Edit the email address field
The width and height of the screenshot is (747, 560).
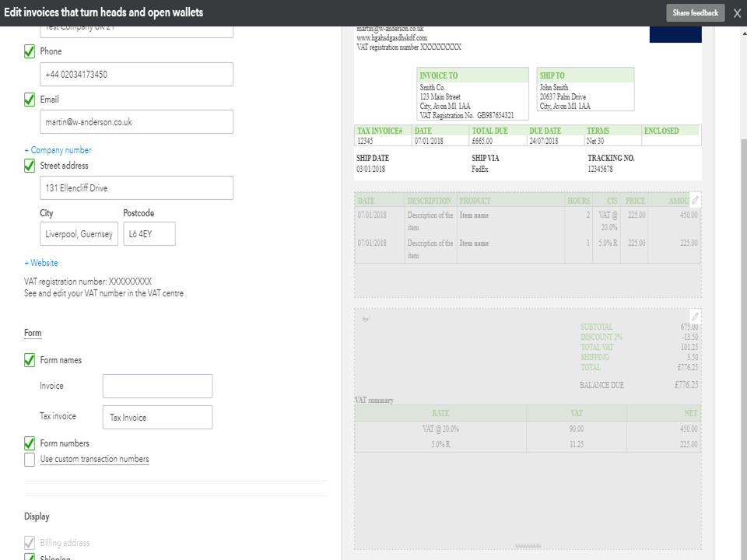click(136, 122)
